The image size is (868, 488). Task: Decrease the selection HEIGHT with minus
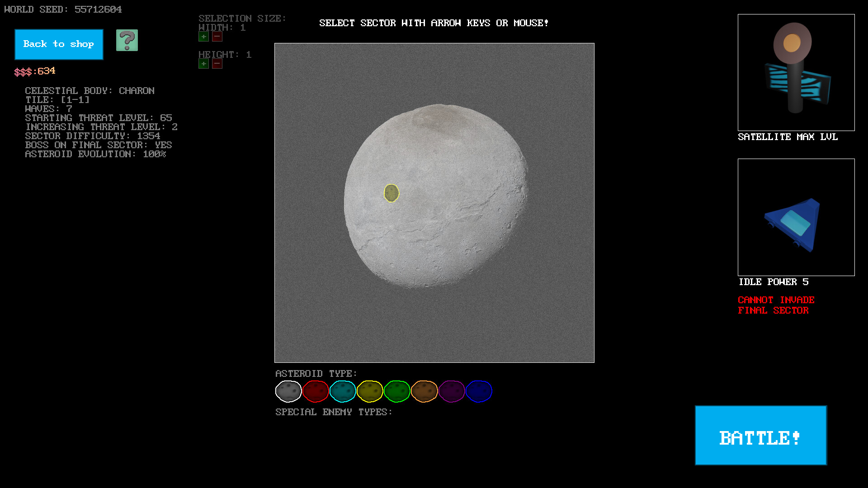tap(217, 64)
